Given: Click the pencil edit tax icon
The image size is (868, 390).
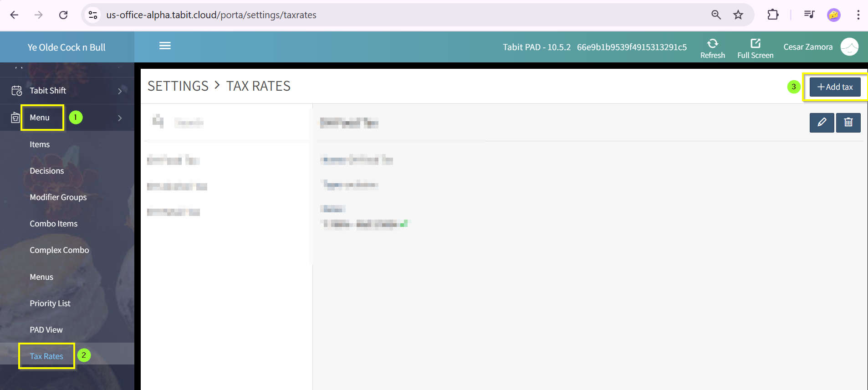Looking at the screenshot, I should 822,123.
